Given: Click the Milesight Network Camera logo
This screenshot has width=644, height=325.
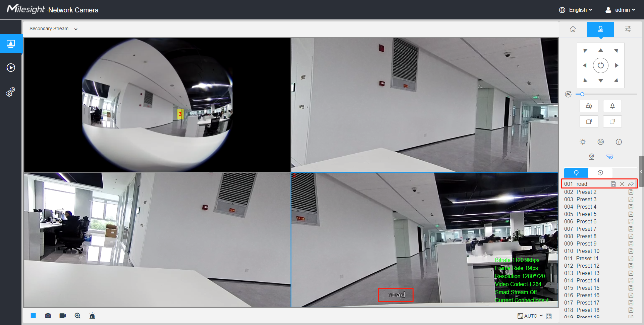Looking at the screenshot, I should coord(53,9).
